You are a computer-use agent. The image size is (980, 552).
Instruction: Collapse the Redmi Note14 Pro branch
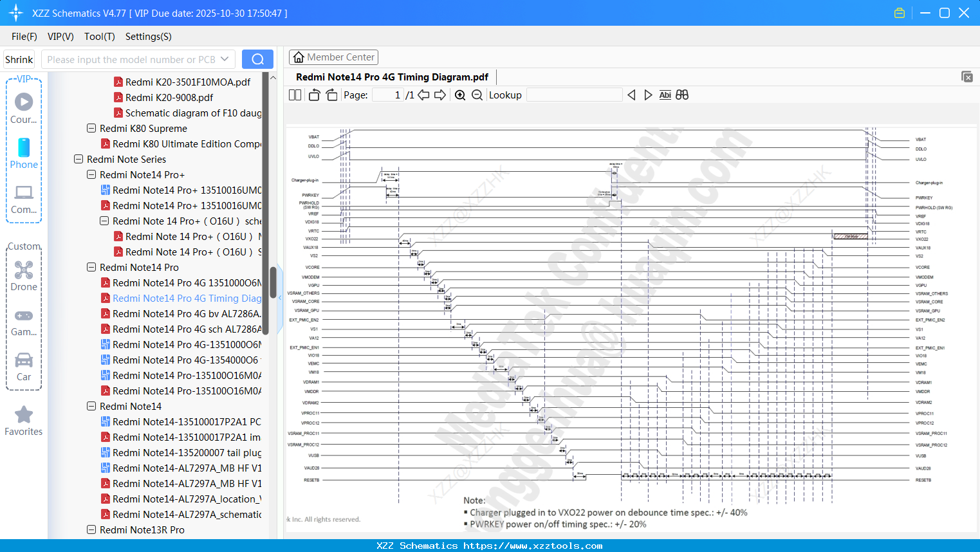[x=91, y=267]
